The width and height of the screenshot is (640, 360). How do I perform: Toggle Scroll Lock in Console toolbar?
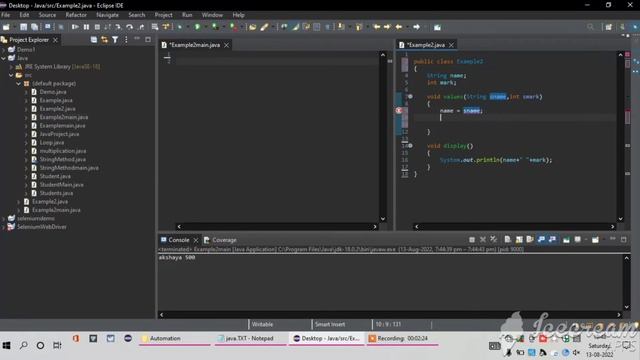click(x=519, y=240)
